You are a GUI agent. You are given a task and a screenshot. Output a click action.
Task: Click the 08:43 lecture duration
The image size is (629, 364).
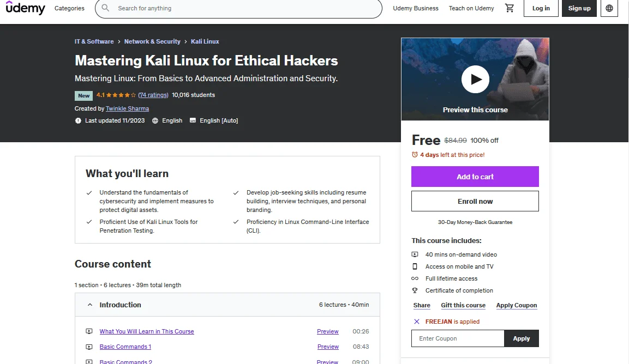361,347
